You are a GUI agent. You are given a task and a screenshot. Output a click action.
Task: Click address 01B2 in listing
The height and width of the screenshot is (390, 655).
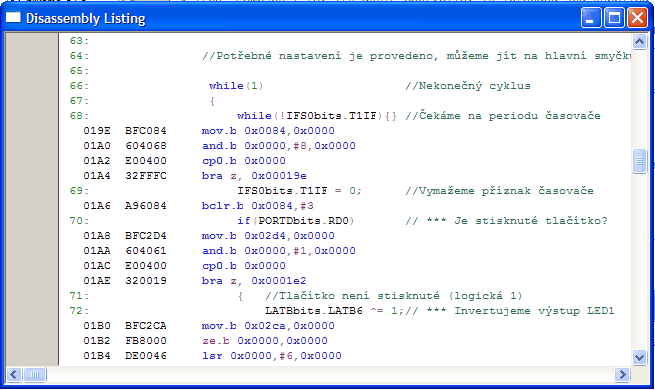pyautogui.click(x=97, y=341)
